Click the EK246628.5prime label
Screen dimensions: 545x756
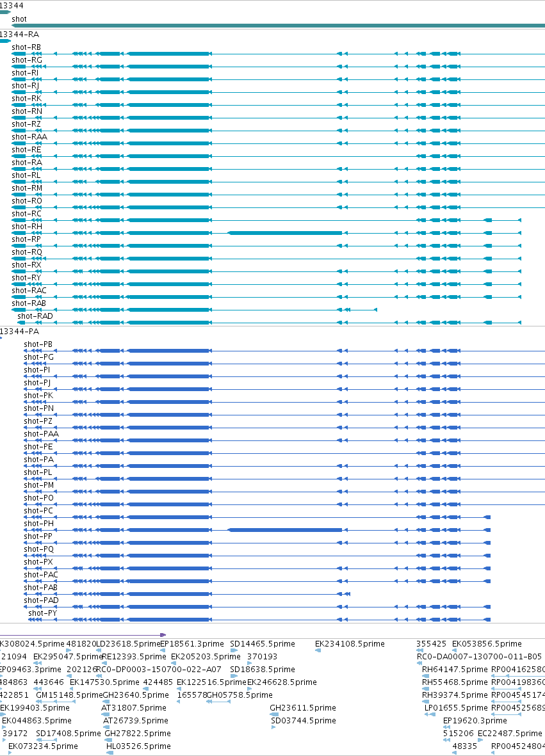click(282, 682)
